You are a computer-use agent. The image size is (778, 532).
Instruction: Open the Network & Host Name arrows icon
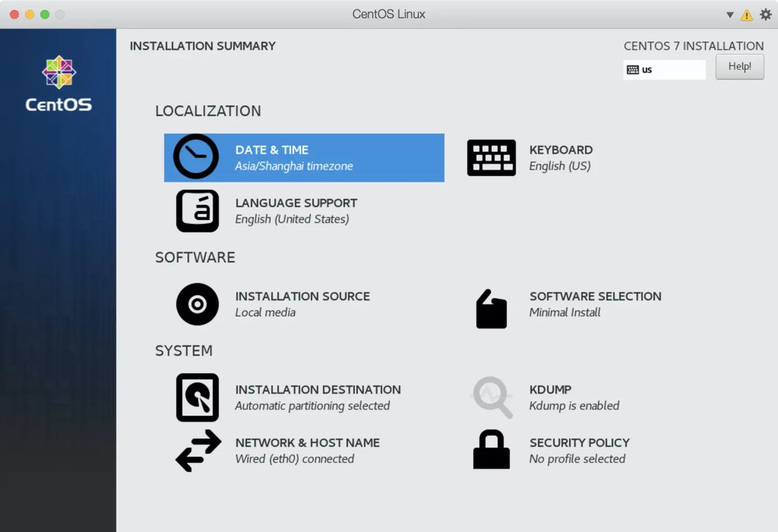click(198, 451)
